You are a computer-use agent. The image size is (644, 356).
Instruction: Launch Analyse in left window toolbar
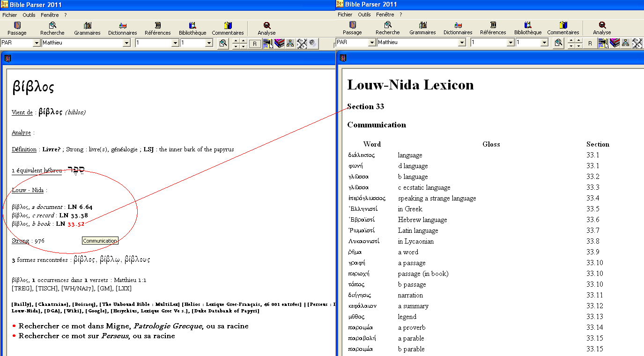pos(266,28)
